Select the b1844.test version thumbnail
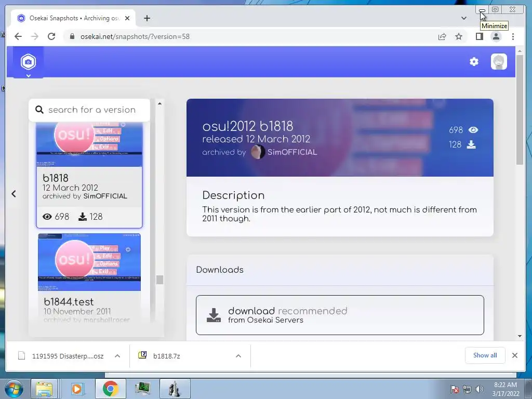The width and height of the screenshot is (532, 399). pyautogui.click(x=89, y=262)
